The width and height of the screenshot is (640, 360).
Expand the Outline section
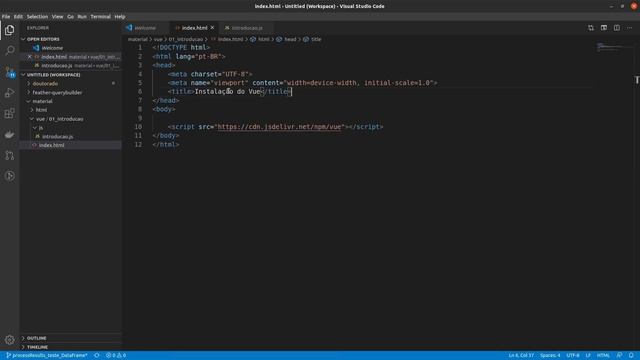[37, 338]
